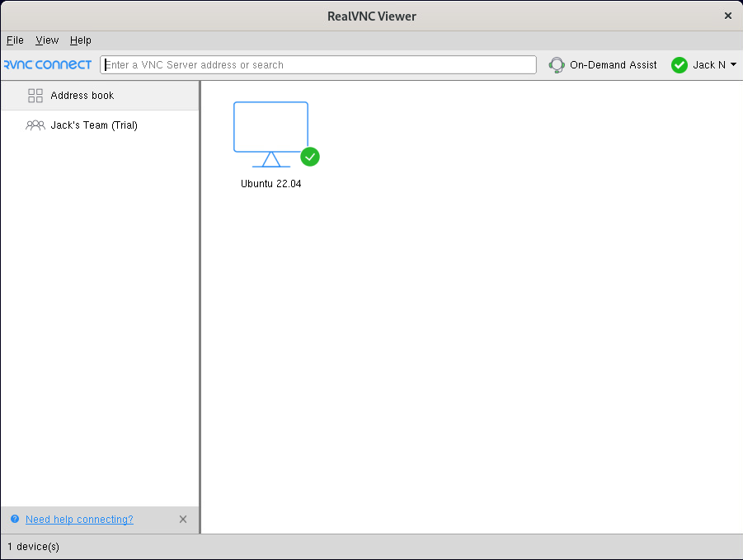Open the Need help connecting? link
Image resolution: width=743 pixels, height=560 pixels.
79,520
